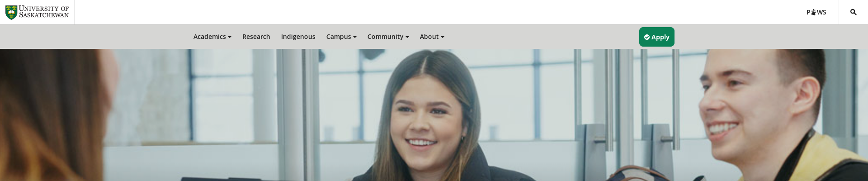
Task: Click the University of Saskatchewan crest icon
Action: 11,13
